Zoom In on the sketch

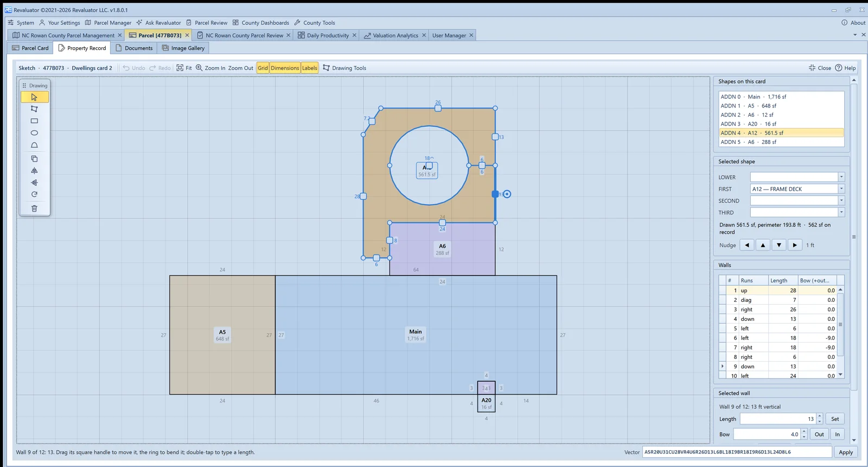pyautogui.click(x=210, y=68)
